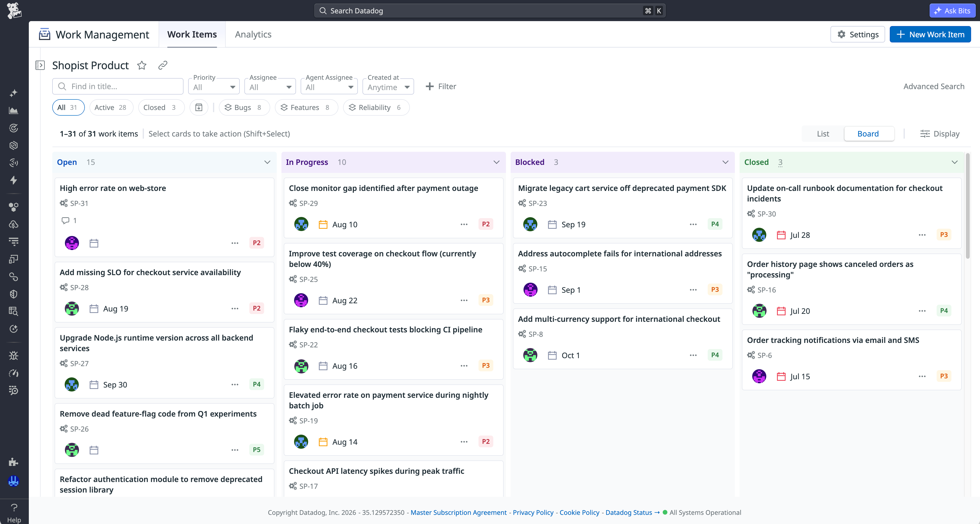Open the Datadog Status link
The height and width of the screenshot is (524, 980).
632,512
